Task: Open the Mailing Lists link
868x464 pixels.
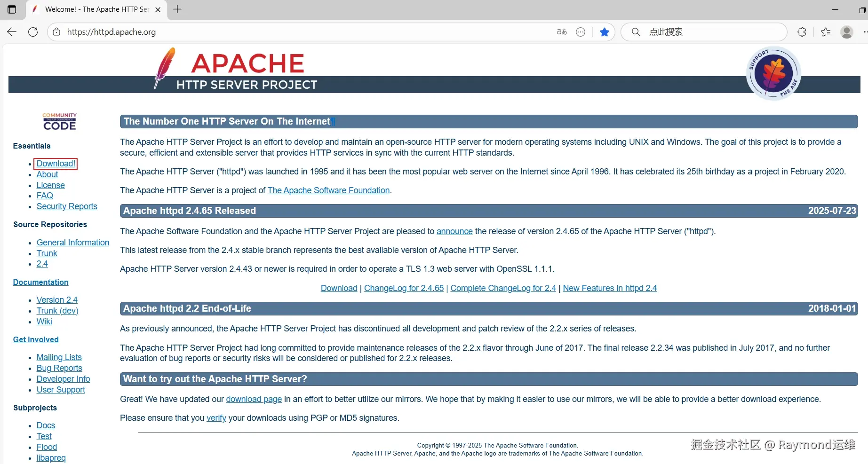Action: (59, 357)
